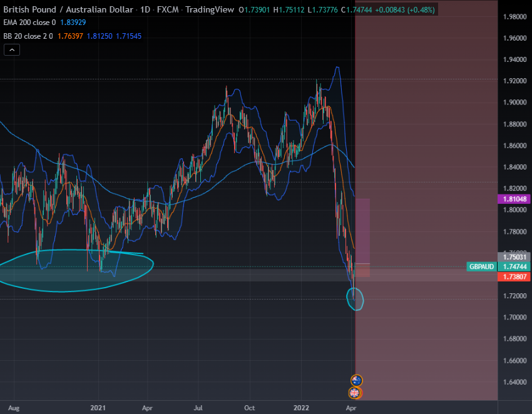Click the high price H1.75112 in the header

point(289,10)
